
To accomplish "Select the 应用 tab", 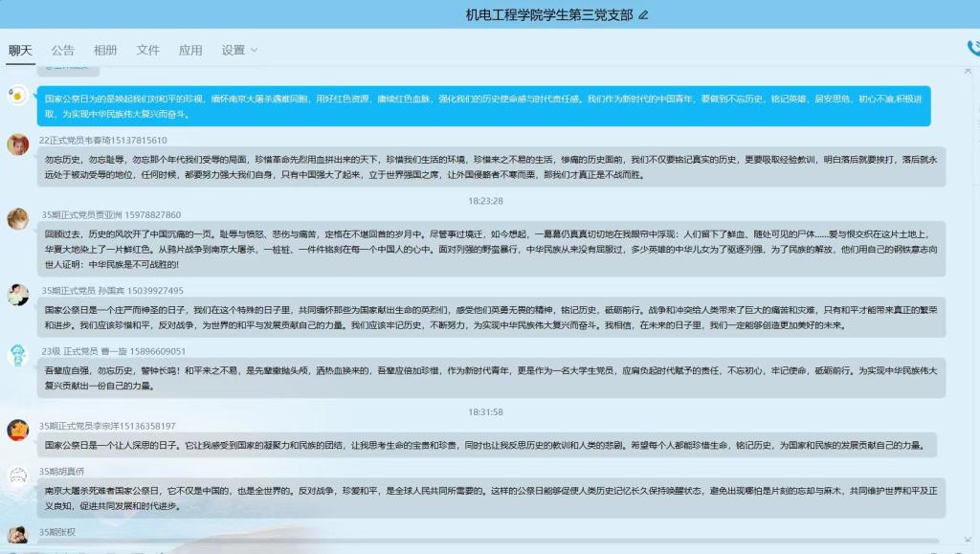I will (x=190, y=51).
